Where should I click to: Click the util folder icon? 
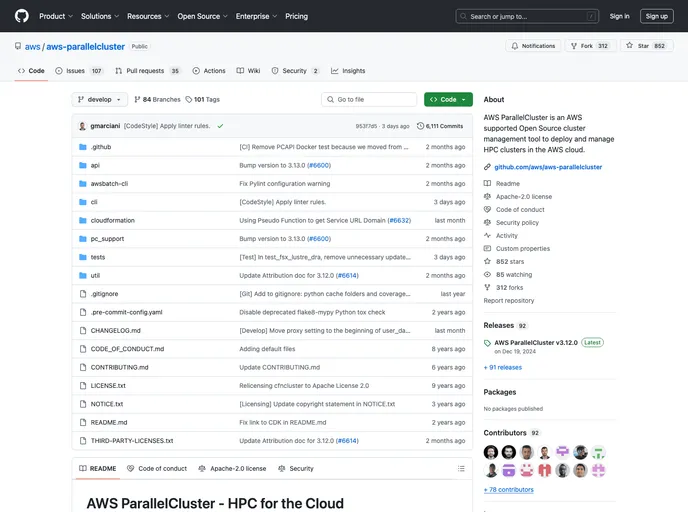pyautogui.click(x=82, y=276)
